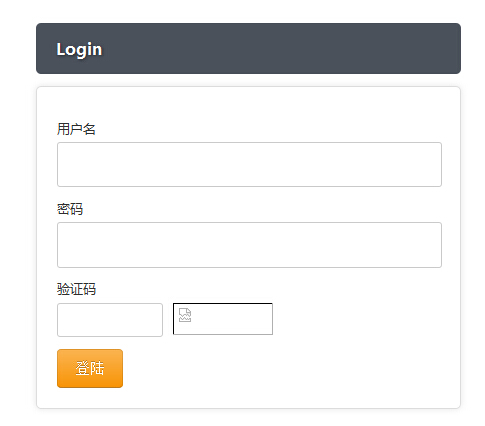Click the 用户名 label text
This screenshot has height=426, width=485.
[x=76, y=129]
